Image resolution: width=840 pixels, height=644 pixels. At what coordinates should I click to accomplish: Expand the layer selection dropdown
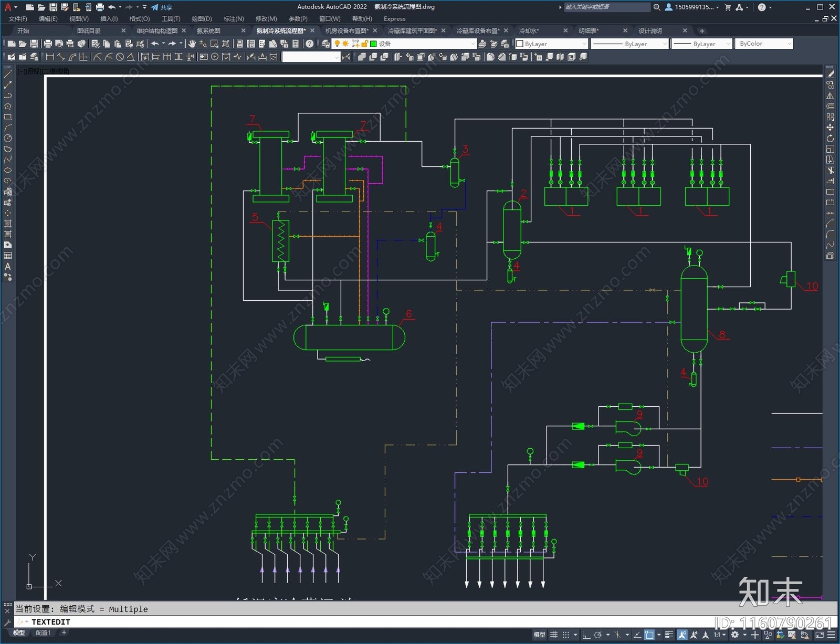tap(472, 44)
